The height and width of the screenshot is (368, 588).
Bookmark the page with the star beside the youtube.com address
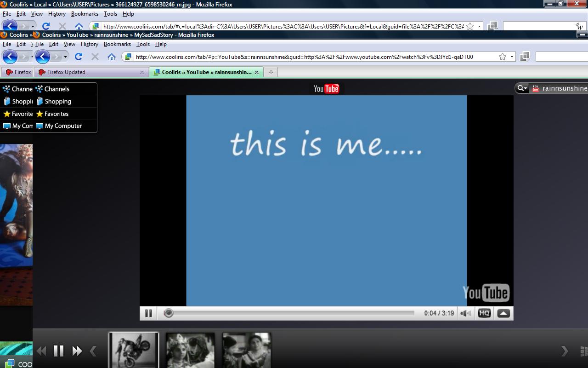(x=503, y=57)
